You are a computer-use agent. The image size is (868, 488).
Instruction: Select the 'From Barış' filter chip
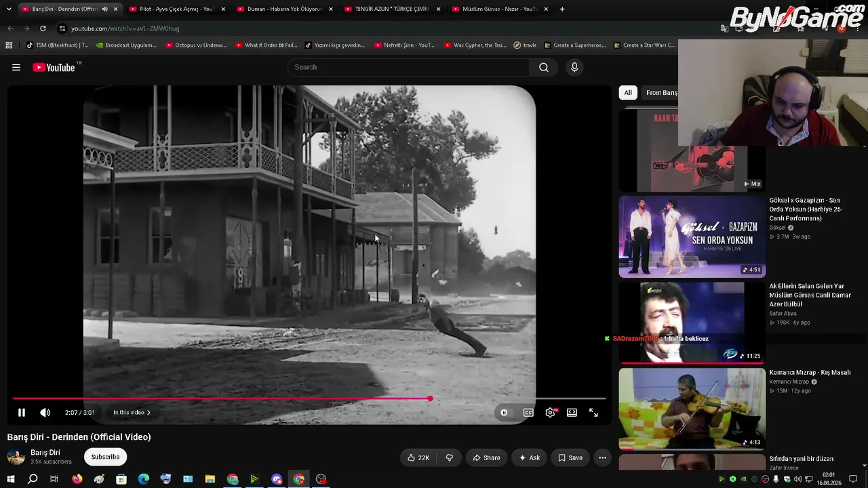(661, 93)
